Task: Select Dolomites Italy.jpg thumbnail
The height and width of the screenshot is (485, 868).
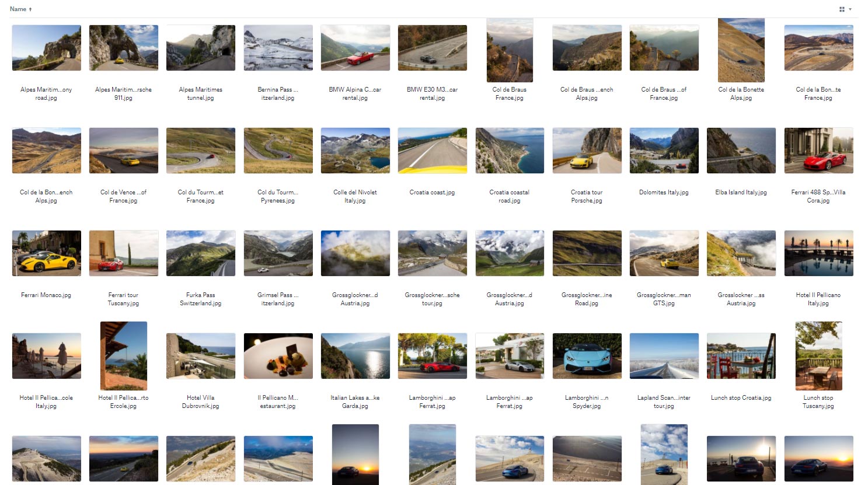Action: click(x=664, y=151)
